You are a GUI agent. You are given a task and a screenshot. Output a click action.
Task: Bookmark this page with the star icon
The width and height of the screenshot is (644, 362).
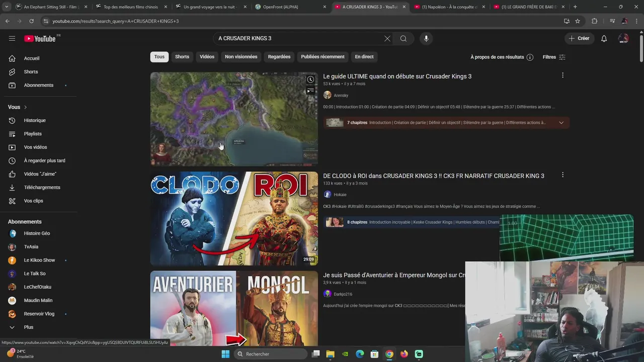click(578, 21)
